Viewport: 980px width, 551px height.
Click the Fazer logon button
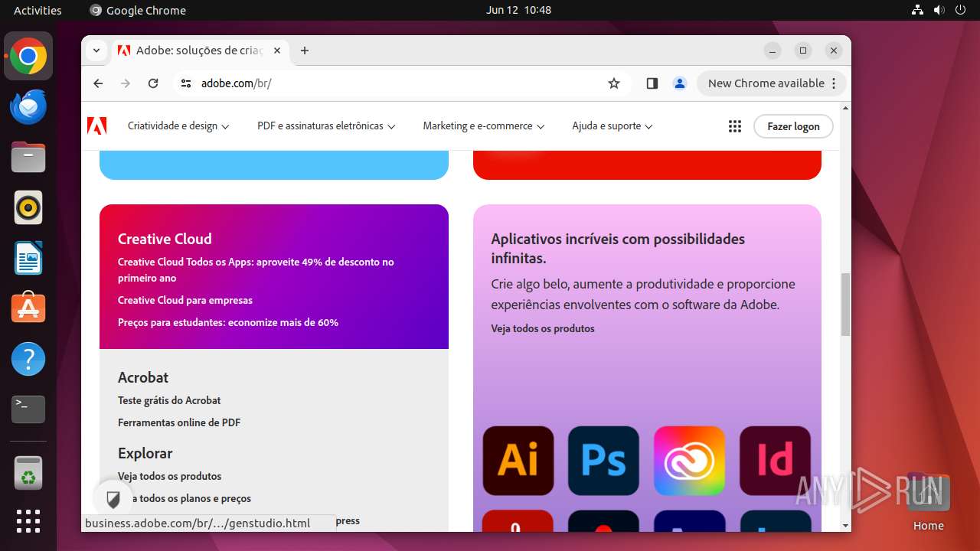click(x=793, y=126)
